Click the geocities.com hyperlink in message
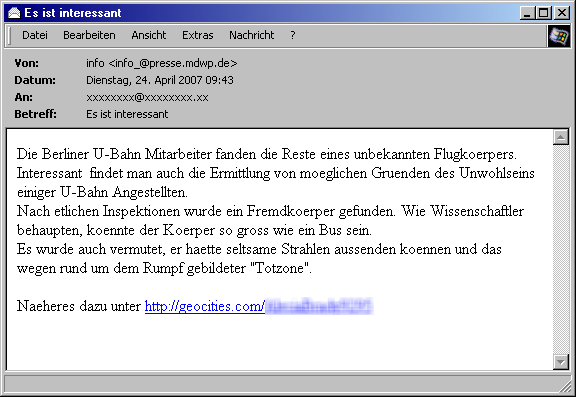The height and width of the screenshot is (397, 576). coord(259,306)
